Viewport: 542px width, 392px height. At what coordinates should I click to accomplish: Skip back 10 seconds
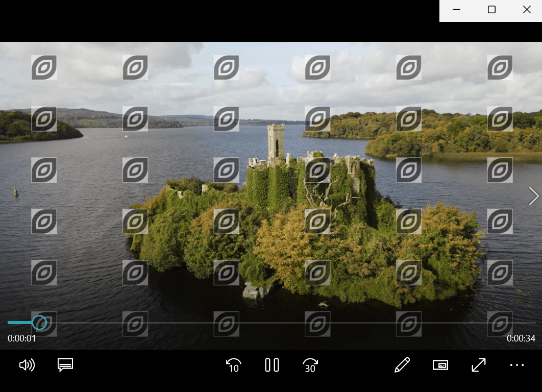[234, 365]
